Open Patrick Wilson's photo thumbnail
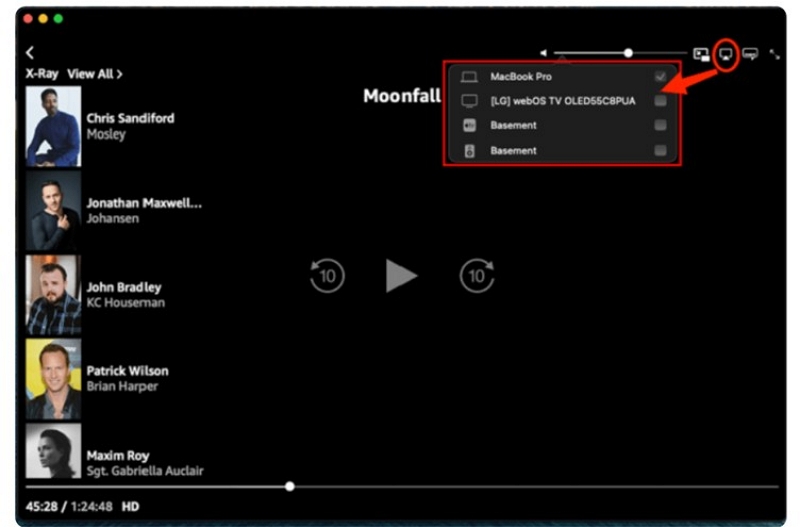 click(x=53, y=379)
